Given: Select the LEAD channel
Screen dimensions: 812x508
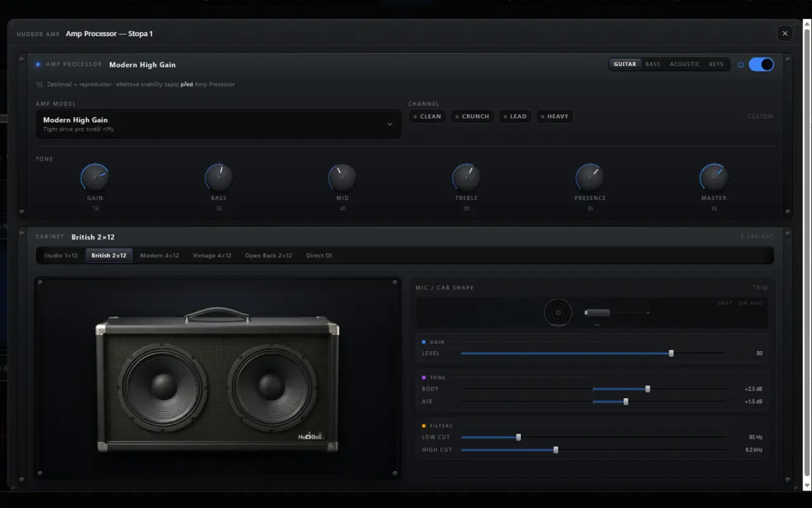Looking at the screenshot, I should [x=514, y=116].
